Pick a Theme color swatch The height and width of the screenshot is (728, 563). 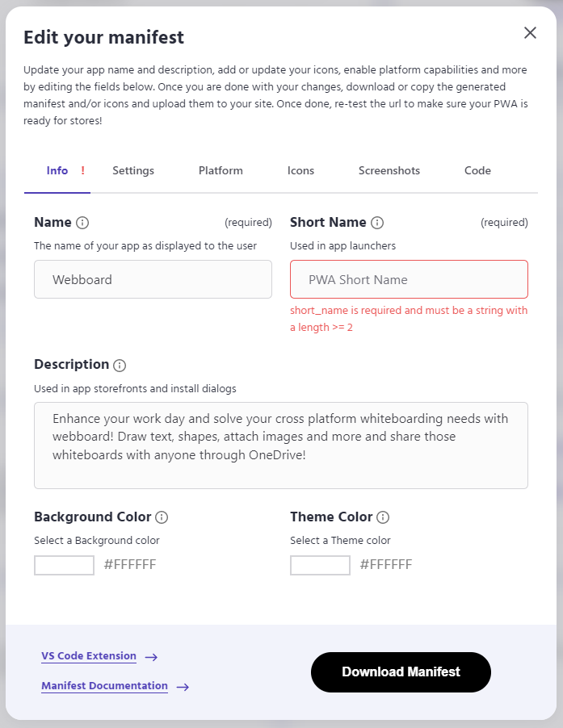[320, 565]
